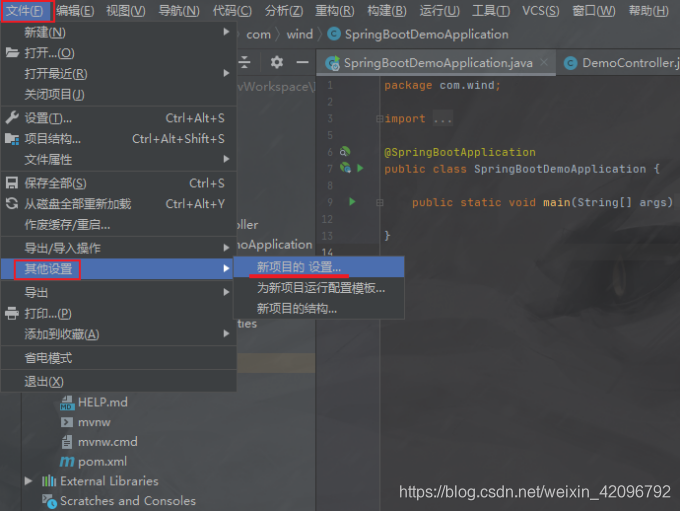
Task: Open the 导航(N) menu
Action: tap(179, 10)
